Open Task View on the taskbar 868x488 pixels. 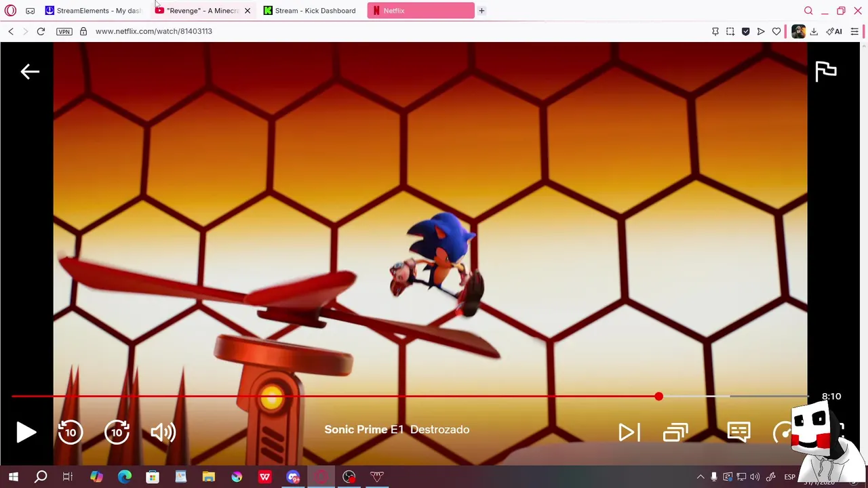coord(68,477)
